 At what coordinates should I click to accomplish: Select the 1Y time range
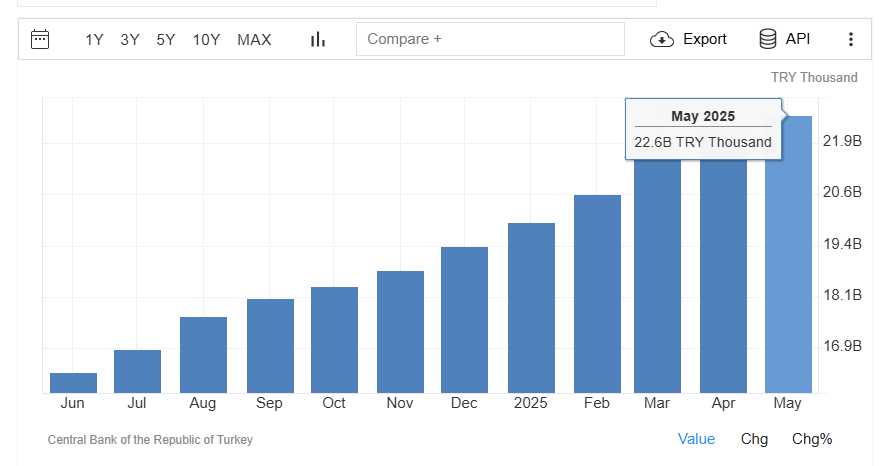94,40
